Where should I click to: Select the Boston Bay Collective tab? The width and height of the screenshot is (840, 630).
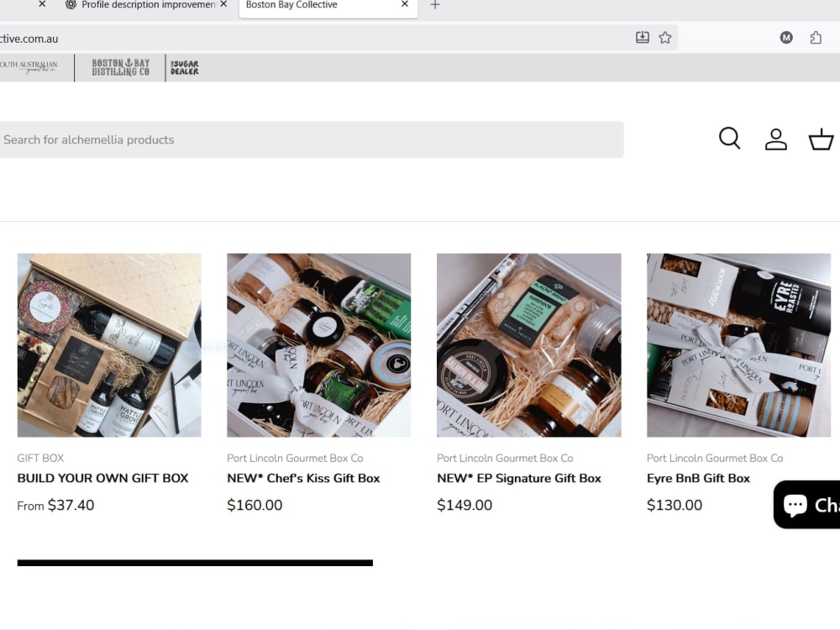(328, 7)
